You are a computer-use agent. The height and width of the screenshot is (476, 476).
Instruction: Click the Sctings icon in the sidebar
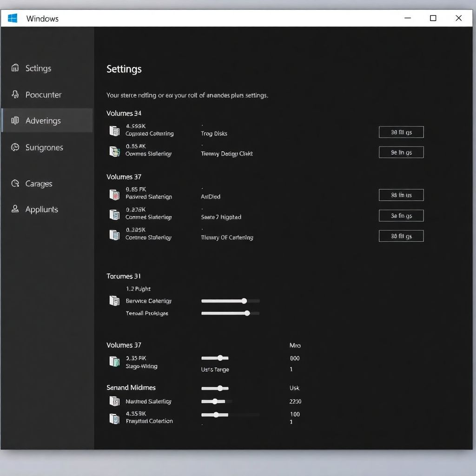15,68
